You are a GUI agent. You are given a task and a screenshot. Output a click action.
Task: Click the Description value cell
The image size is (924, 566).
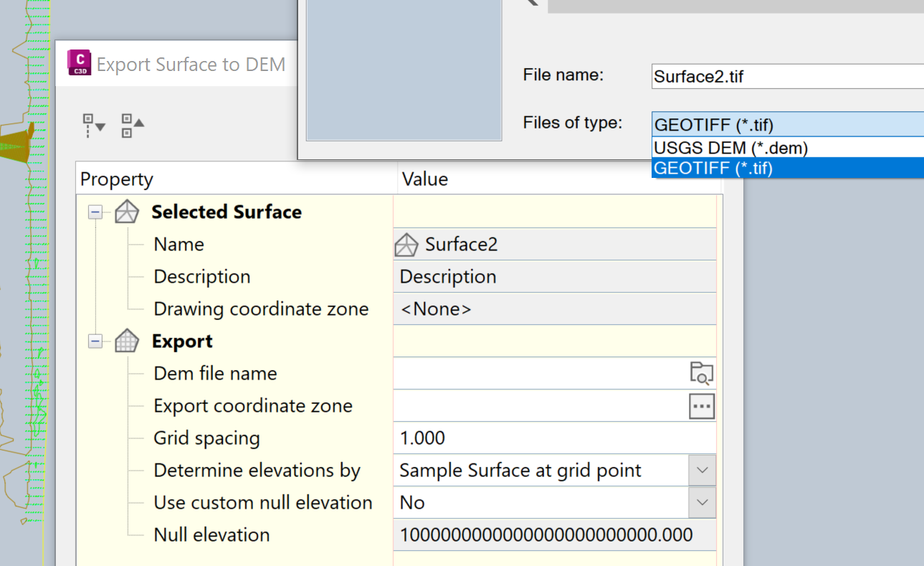pyautogui.click(x=502, y=276)
